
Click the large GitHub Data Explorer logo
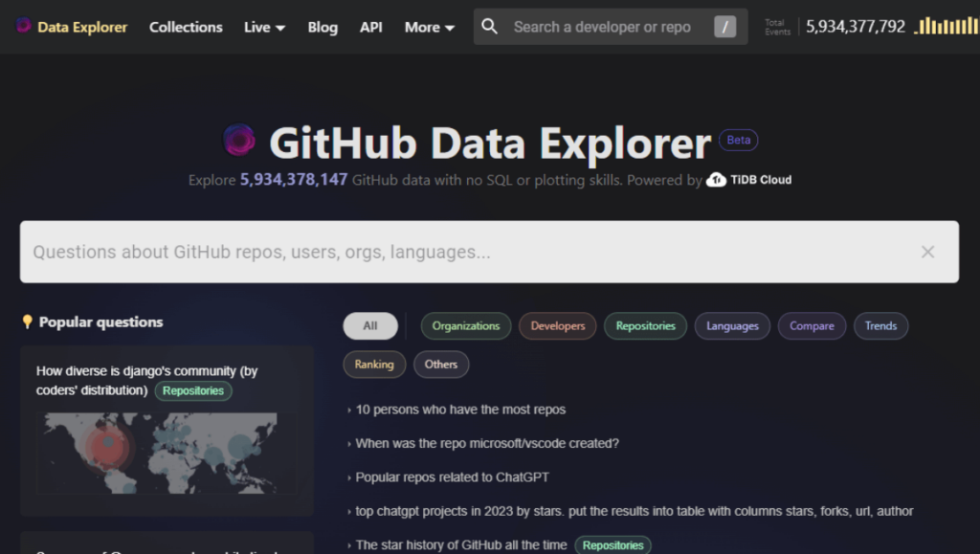click(239, 140)
